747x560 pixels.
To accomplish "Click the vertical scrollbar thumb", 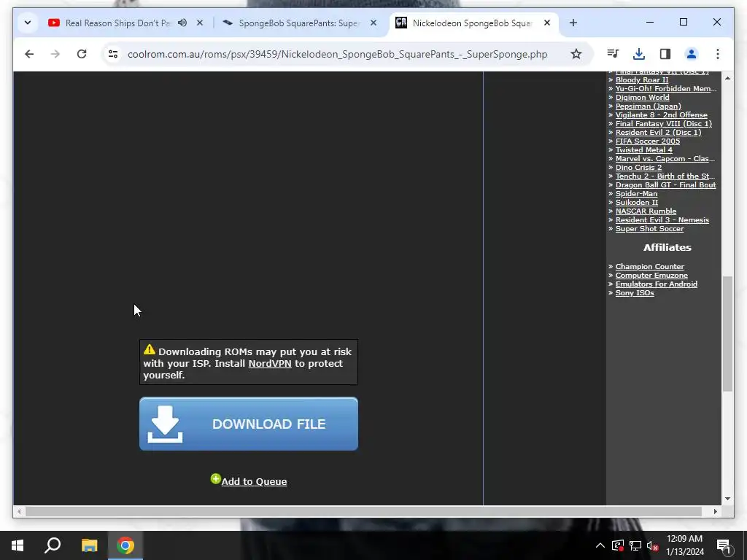I will 727,333.
